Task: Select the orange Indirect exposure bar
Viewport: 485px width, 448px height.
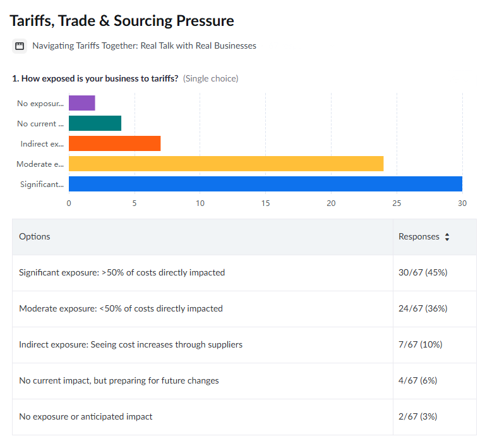Action: coord(114,143)
